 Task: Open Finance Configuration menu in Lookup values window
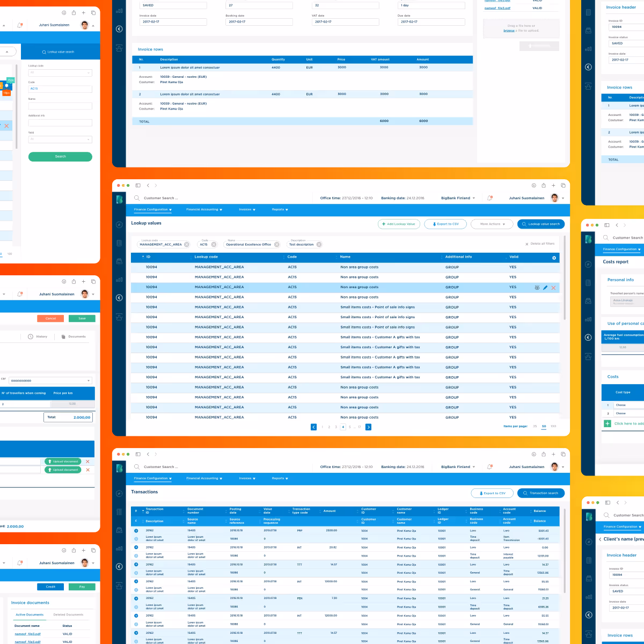pyautogui.click(x=153, y=209)
